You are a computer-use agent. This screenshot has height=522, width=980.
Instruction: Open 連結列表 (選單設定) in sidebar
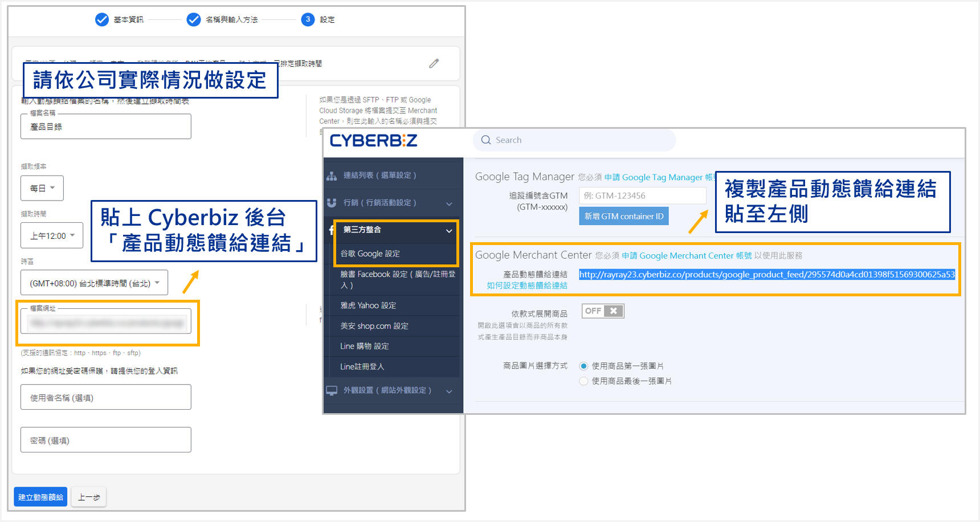coord(379,176)
